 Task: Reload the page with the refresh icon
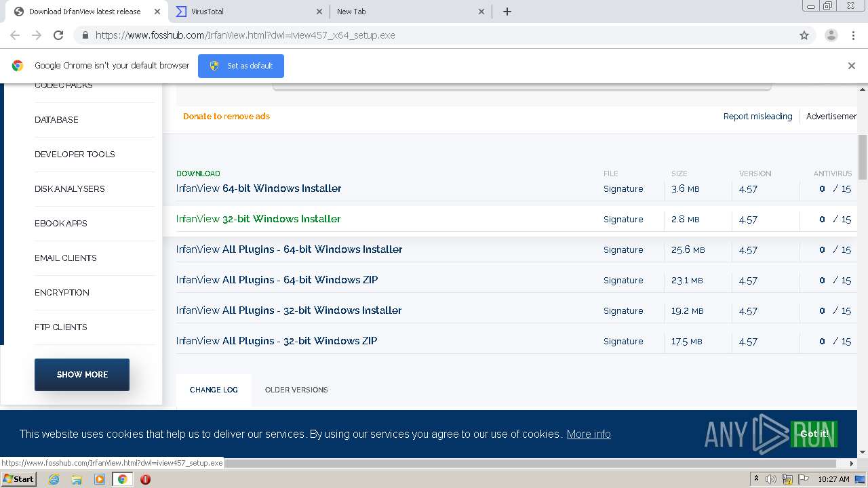pyautogui.click(x=58, y=35)
